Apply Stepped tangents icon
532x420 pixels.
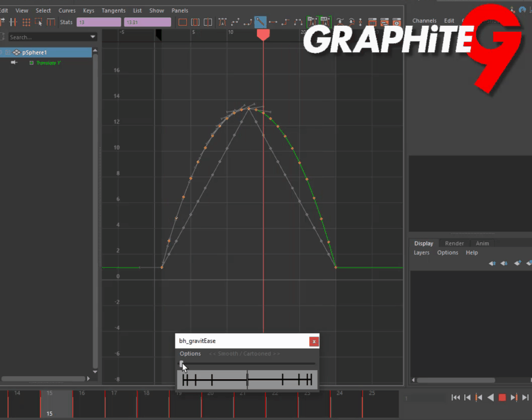(285, 22)
